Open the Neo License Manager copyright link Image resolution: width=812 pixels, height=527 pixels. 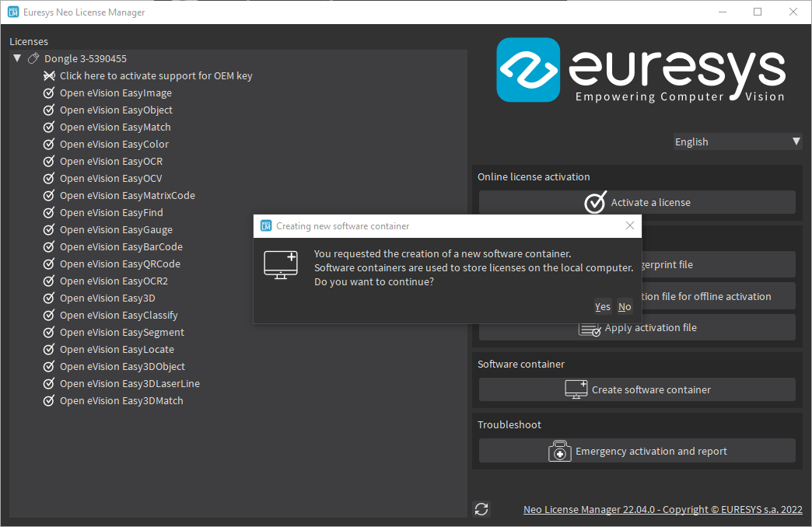(x=663, y=509)
